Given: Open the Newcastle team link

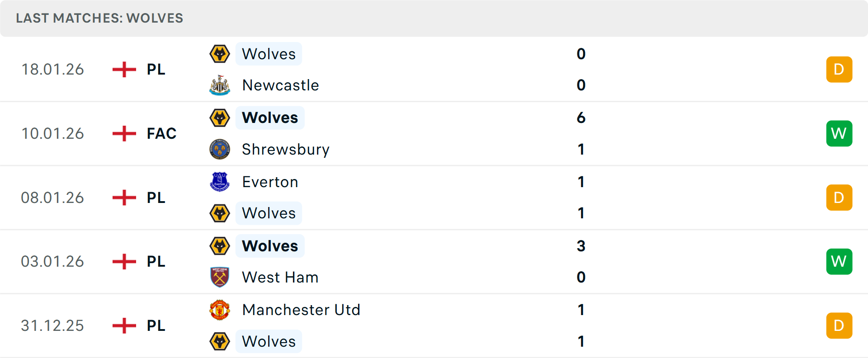Looking at the screenshot, I should (x=280, y=85).
